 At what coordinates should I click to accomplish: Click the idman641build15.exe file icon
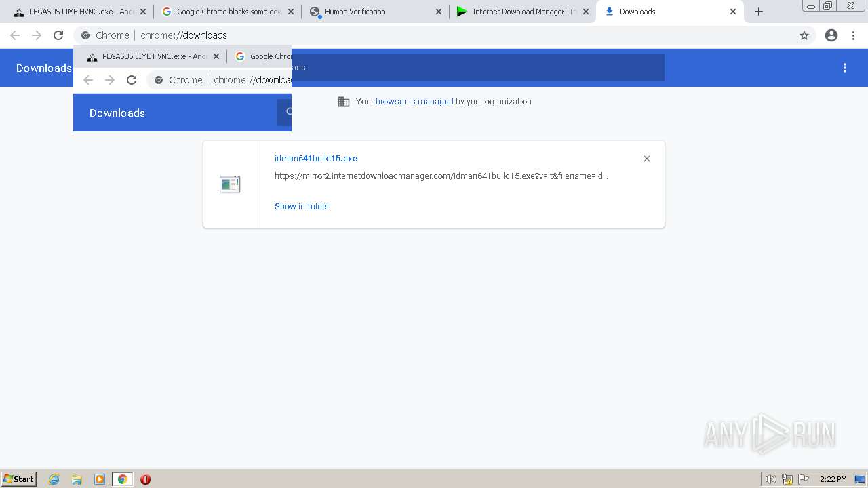point(230,184)
